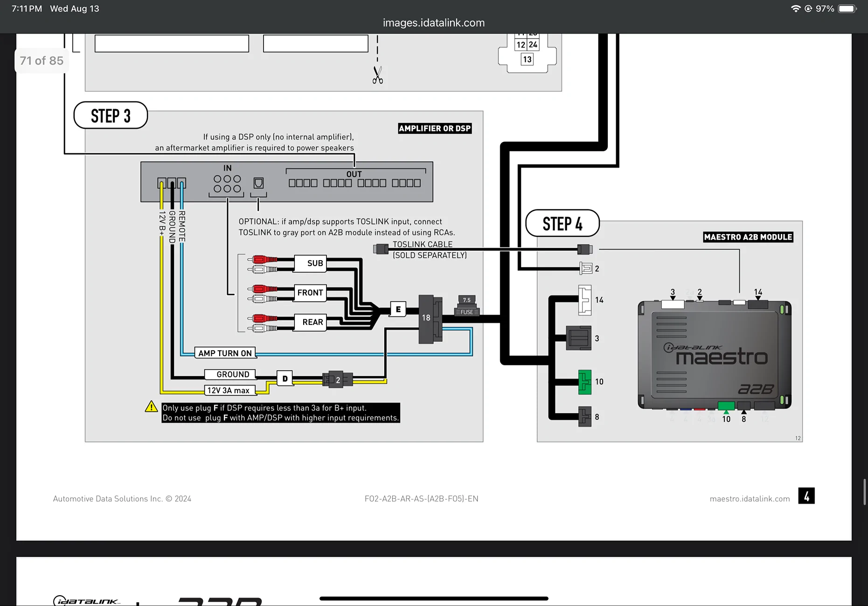Screen dimensions: 868x606
Task: Click the 7.5 fuse icon
Action: [x=467, y=306]
